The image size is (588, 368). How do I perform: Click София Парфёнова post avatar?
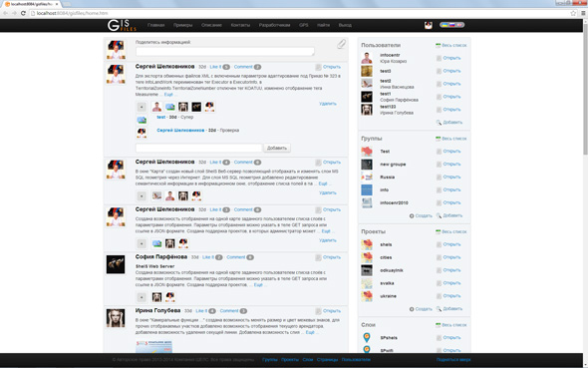[x=116, y=264]
